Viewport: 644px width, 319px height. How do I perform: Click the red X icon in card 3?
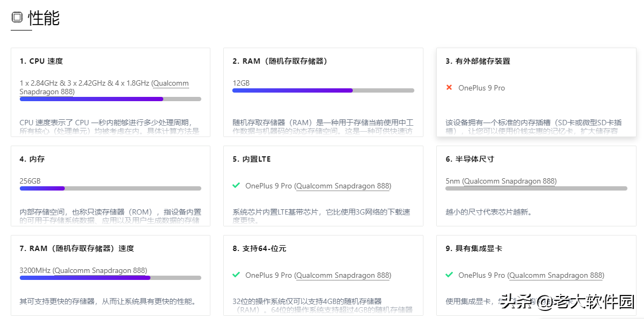click(449, 87)
